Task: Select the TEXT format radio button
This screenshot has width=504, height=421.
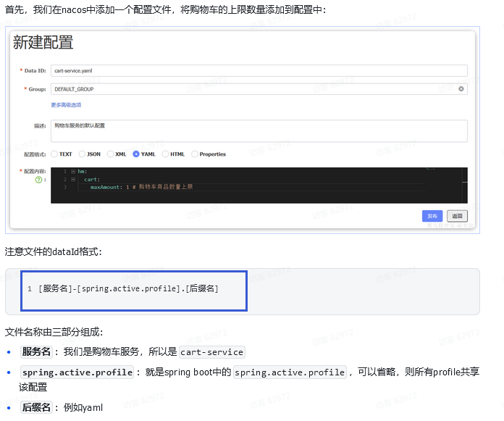Action: (54, 154)
